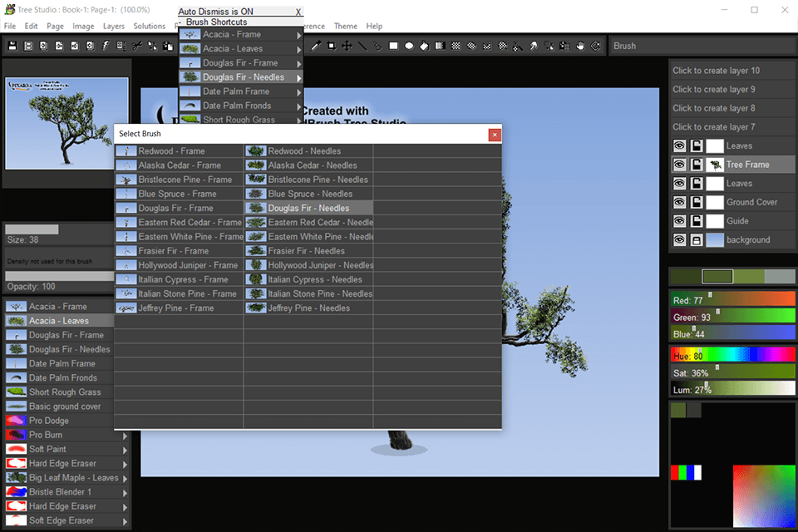Click the tree preview thumbnail

(66, 123)
